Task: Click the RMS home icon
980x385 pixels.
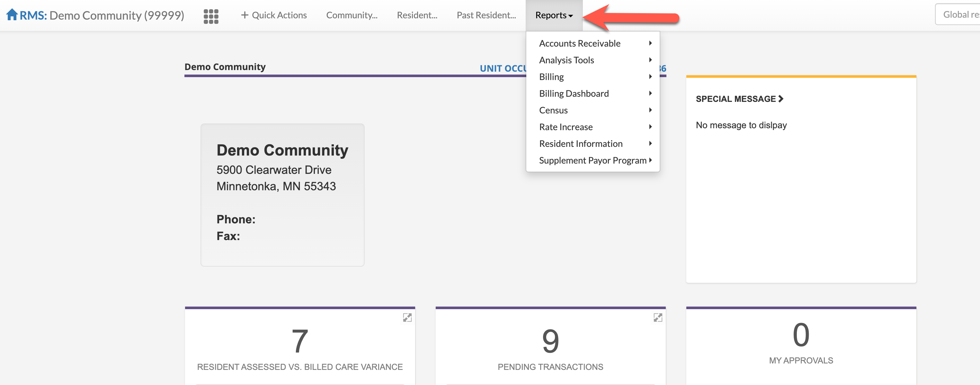Action: click(x=12, y=14)
